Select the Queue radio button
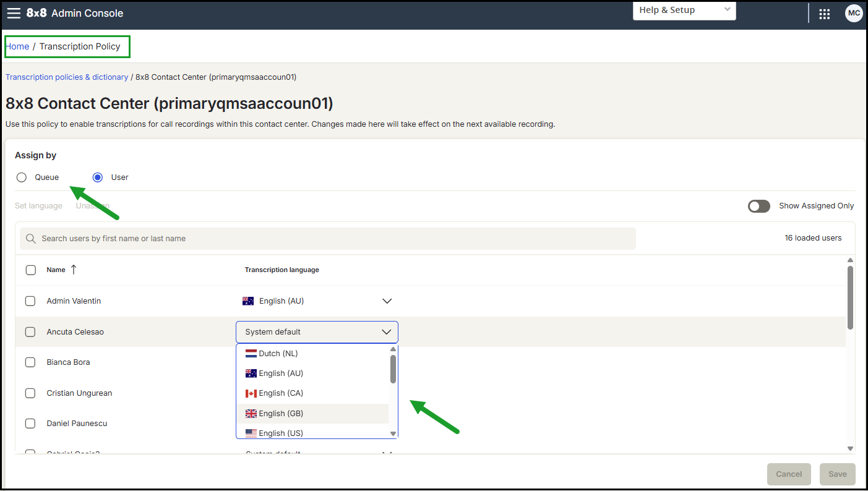The image size is (868, 491). pos(22,177)
